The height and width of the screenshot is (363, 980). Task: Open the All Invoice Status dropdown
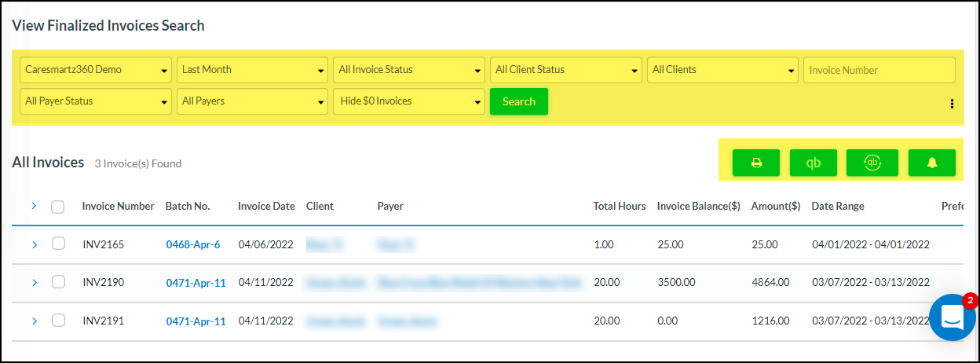tap(408, 70)
